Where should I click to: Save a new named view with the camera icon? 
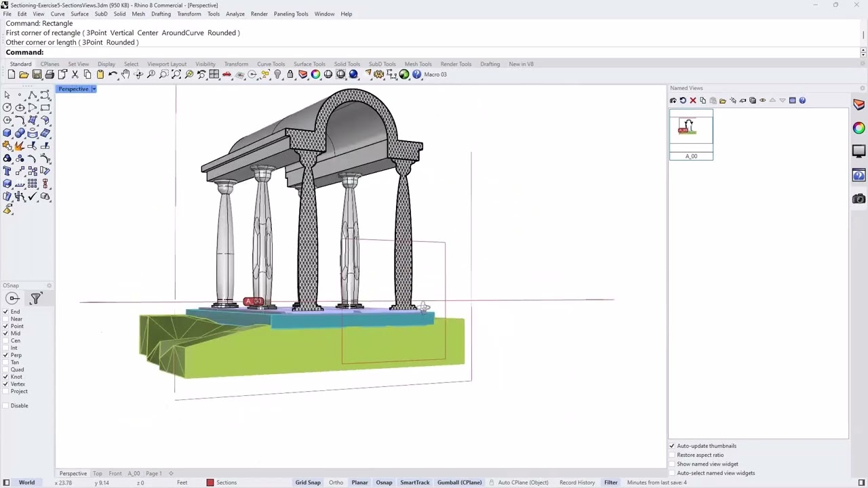pyautogui.click(x=673, y=100)
